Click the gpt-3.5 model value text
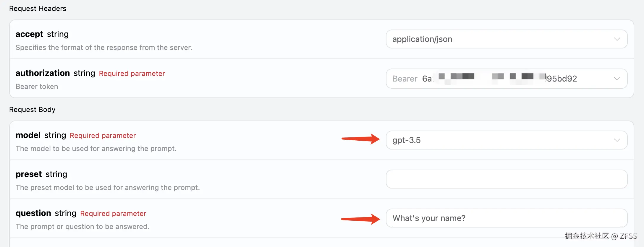 click(406, 140)
